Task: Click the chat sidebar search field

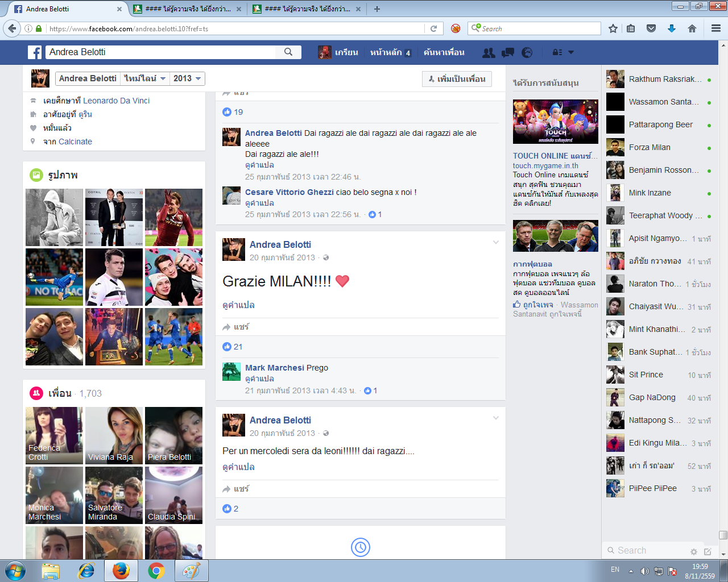Action: click(646, 550)
